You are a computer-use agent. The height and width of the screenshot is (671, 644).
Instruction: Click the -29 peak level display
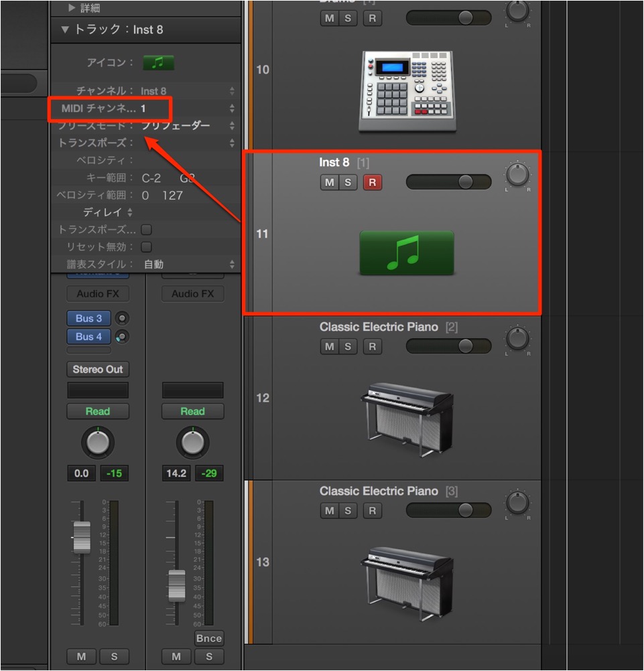point(209,473)
